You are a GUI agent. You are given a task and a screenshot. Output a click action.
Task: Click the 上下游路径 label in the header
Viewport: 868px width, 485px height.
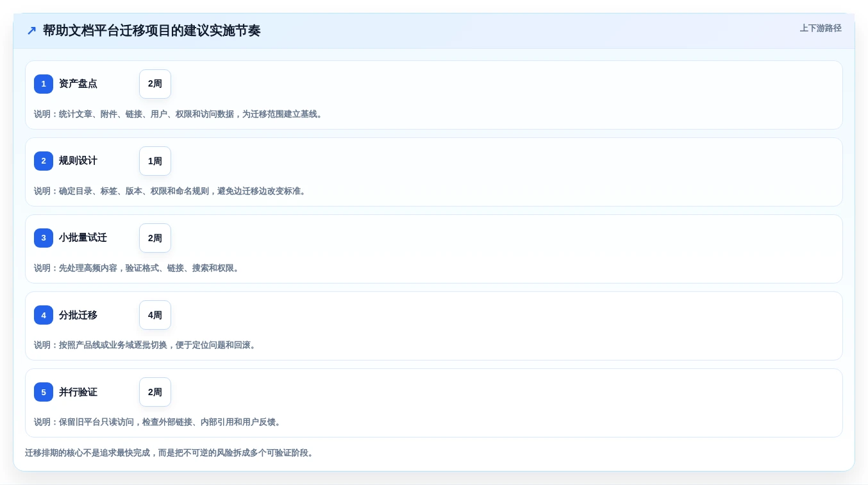[821, 28]
